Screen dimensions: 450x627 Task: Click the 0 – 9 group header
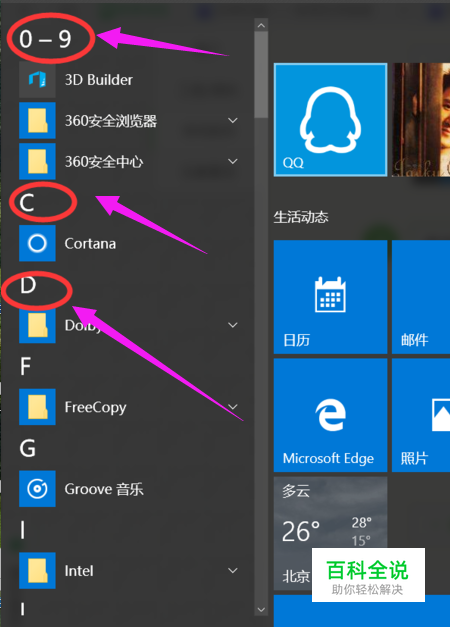[45, 39]
